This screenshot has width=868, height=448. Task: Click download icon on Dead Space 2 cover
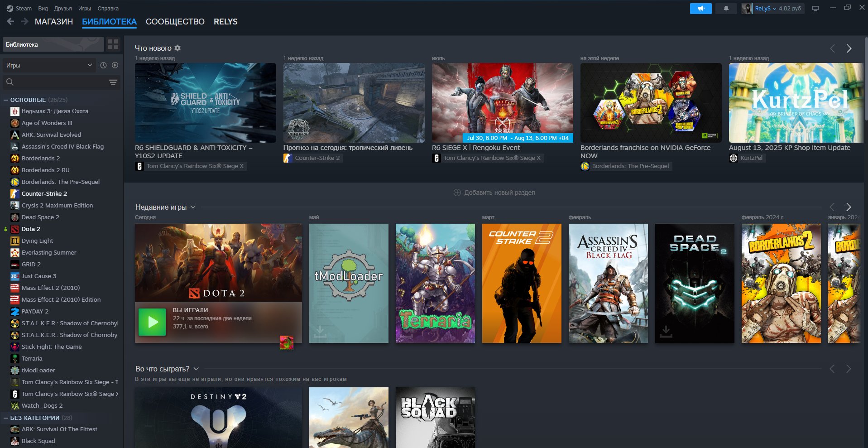click(666, 332)
